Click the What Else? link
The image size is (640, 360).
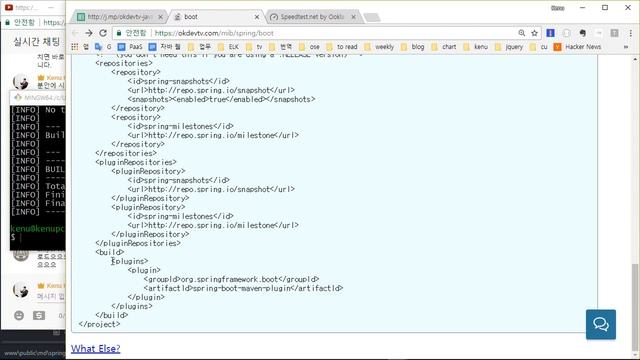[96, 349]
